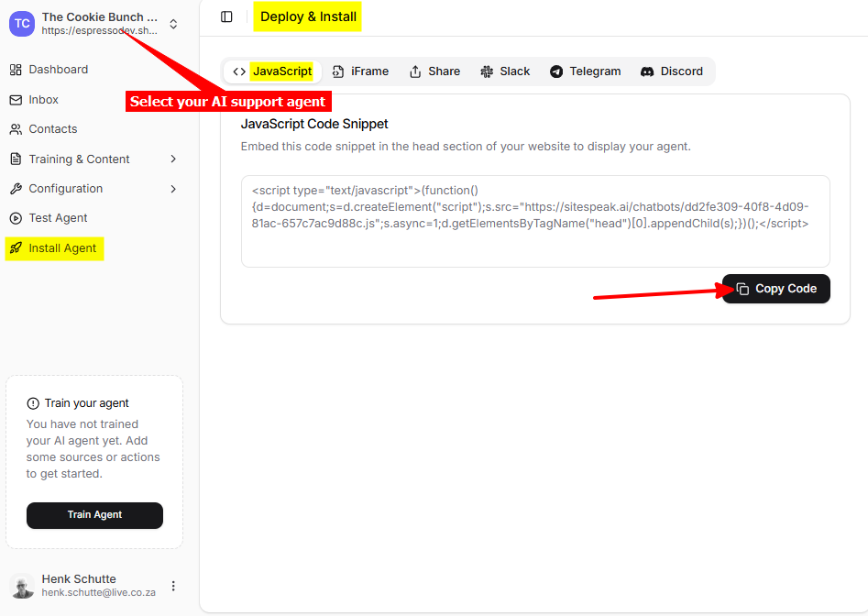
Task: Click the Telegram logo icon
Action: click(556, 71)
